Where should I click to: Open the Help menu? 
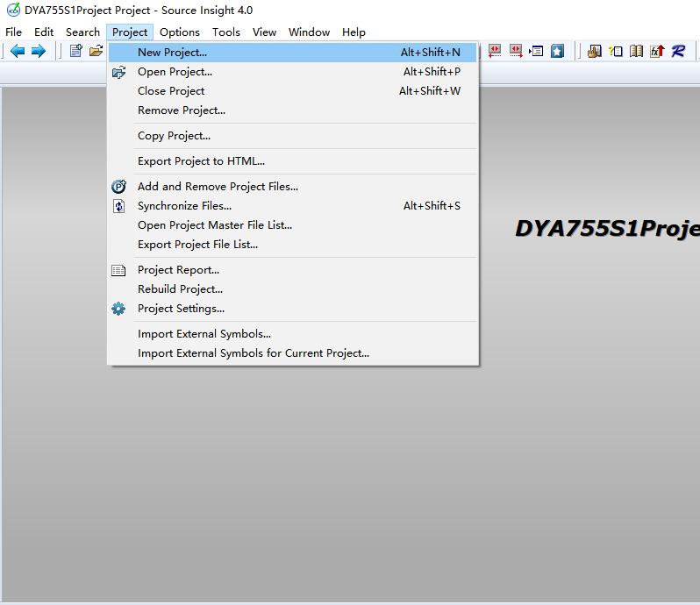(x=354, y=32)
